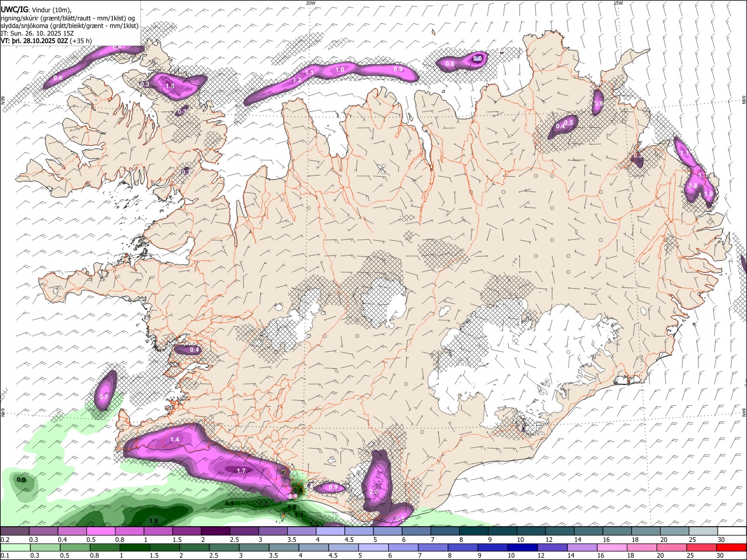
Task: Click the bright pink 0.5 swatch, top legend row
Action: pyautogui.click(x=100, y=531)
